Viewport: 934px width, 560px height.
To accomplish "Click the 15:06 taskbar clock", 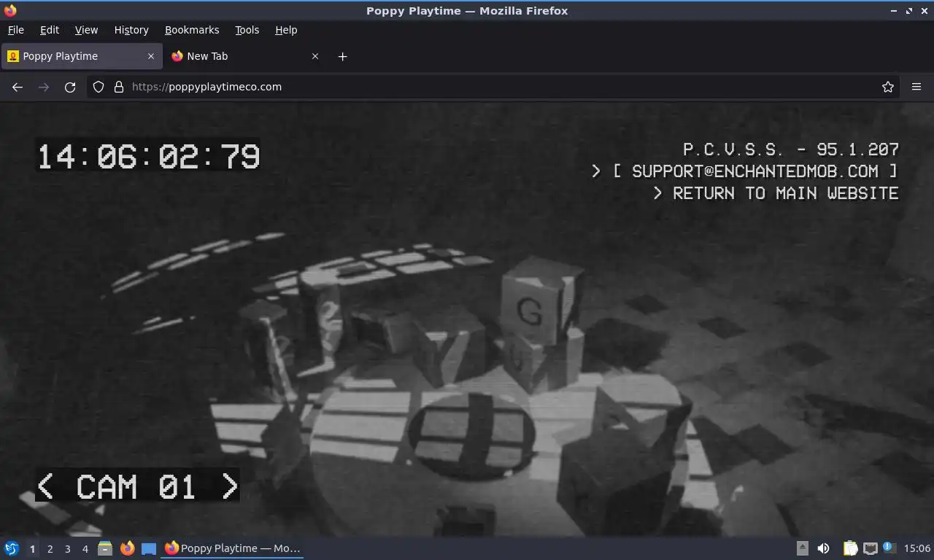I will (916, 548).
